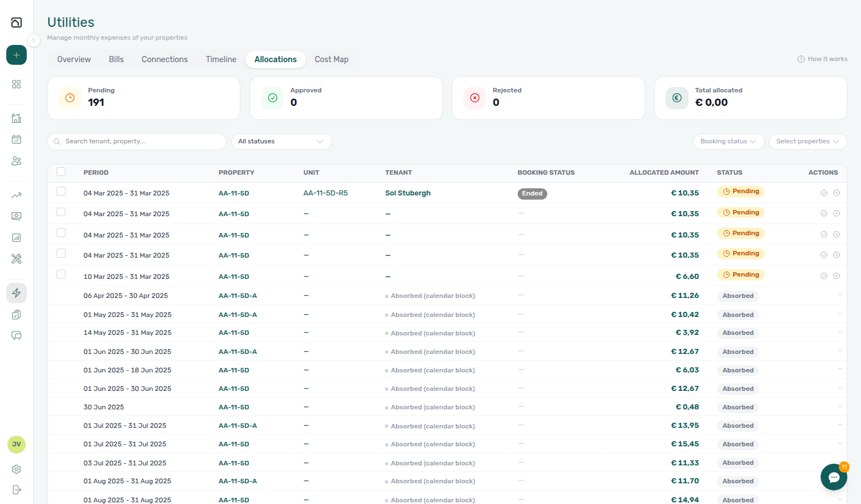Open the live chat widget bubble

[834, 477]
